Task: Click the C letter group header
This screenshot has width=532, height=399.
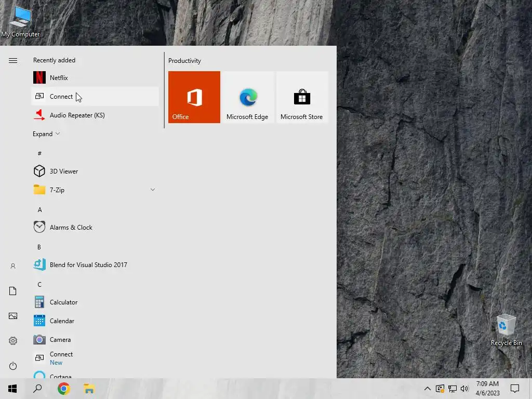Action: (39, 284)
